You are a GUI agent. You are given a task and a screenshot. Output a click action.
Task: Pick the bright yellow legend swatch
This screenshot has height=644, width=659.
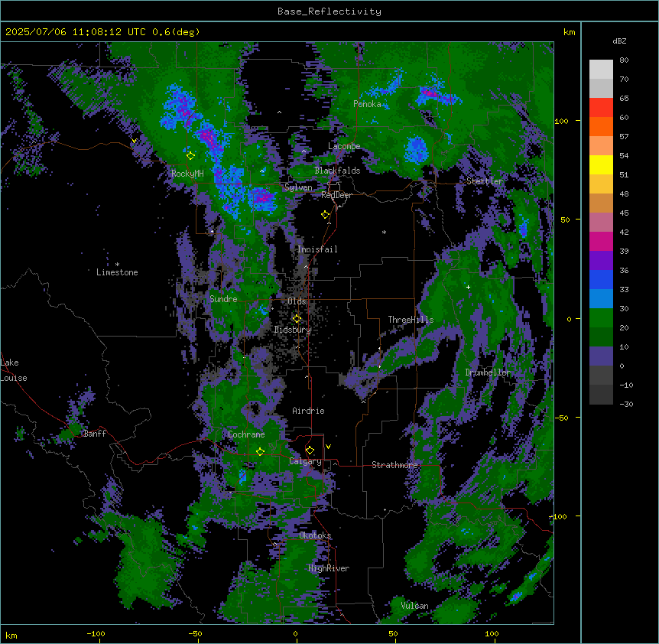coord(601,164)
